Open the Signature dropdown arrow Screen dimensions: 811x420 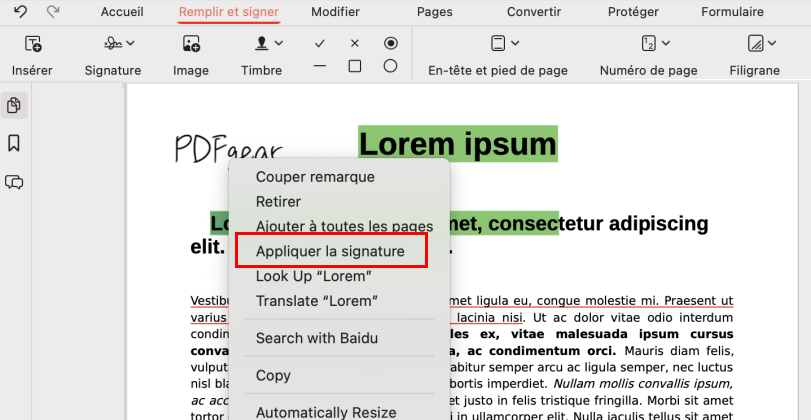(x=130, y=43)
